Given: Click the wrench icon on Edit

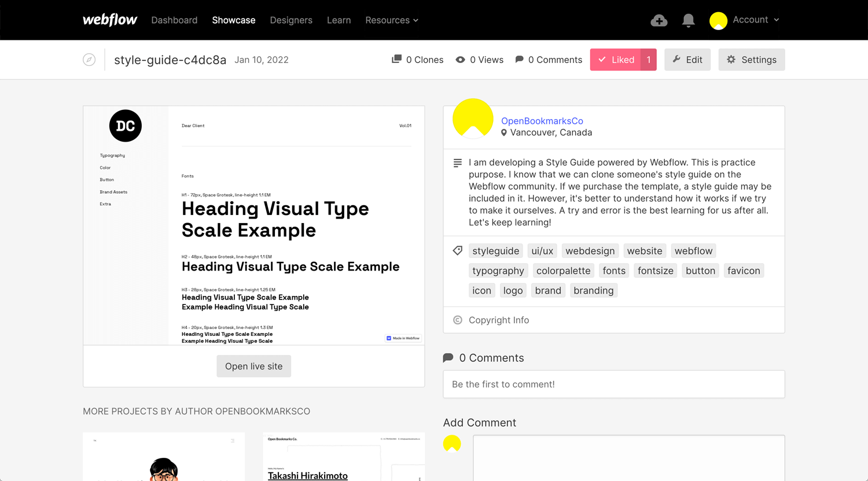Looking at the screenshot, I should pyautogui.click(x=676, y=59).
